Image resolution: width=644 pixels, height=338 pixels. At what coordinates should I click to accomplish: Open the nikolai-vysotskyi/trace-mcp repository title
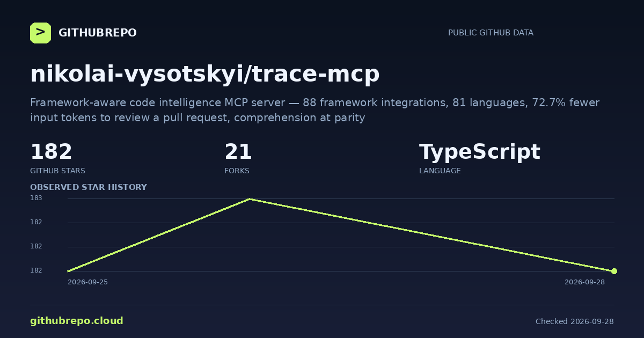click(x=205, y=74)
